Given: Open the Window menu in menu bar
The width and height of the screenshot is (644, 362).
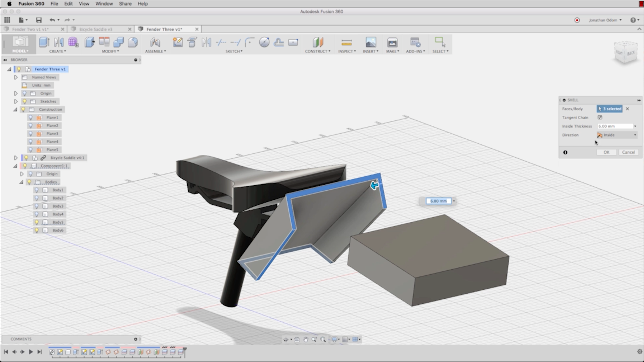Looking at the screenshot, I should [104, 4].
